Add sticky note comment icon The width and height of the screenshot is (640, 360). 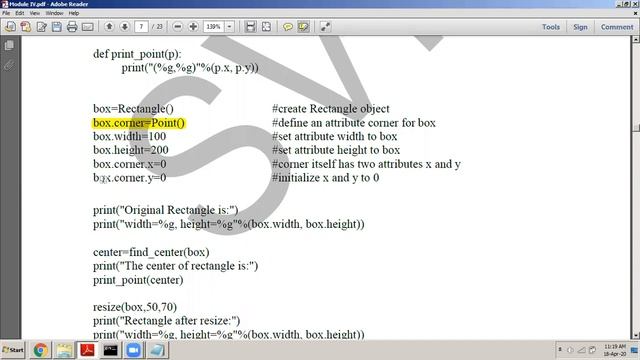tap(288, 27)
